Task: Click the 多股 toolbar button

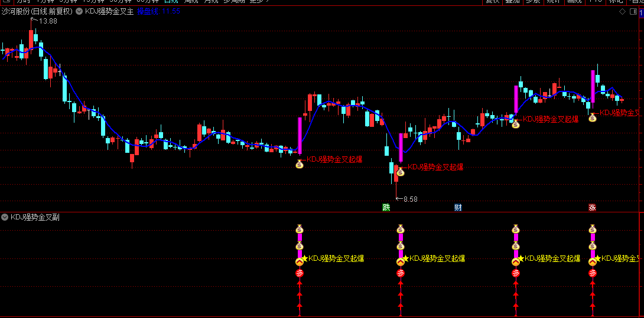Action: (533, 2)
